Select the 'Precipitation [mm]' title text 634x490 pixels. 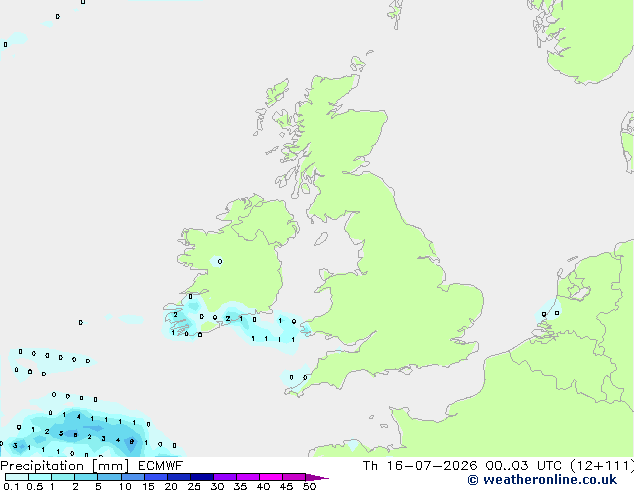coord(64,466)
